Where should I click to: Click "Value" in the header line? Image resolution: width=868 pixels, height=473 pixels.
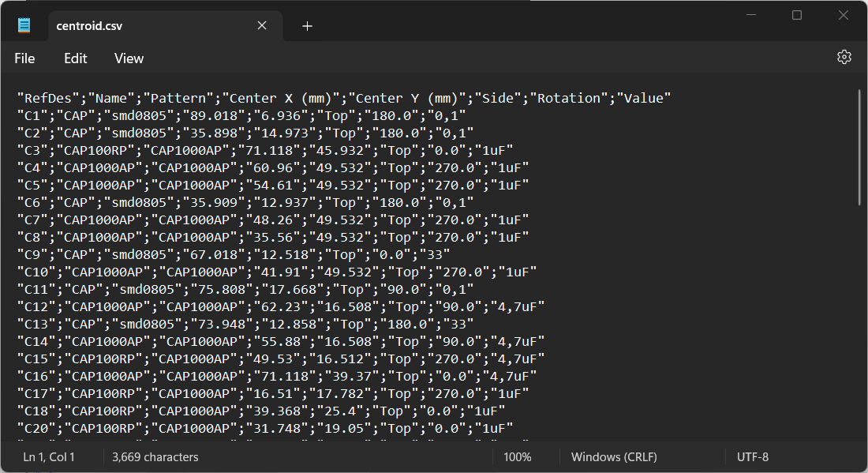coord(643,98)
